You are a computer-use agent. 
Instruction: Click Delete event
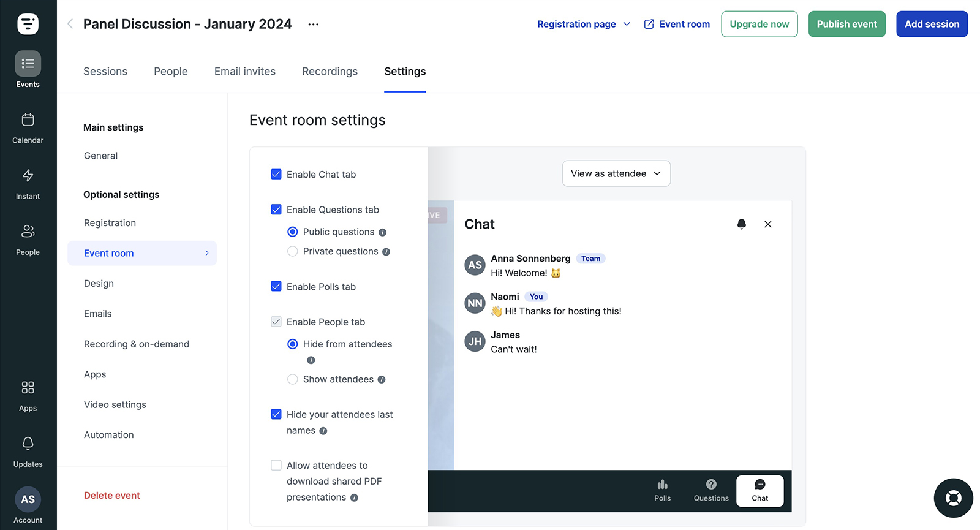[112, 496]
